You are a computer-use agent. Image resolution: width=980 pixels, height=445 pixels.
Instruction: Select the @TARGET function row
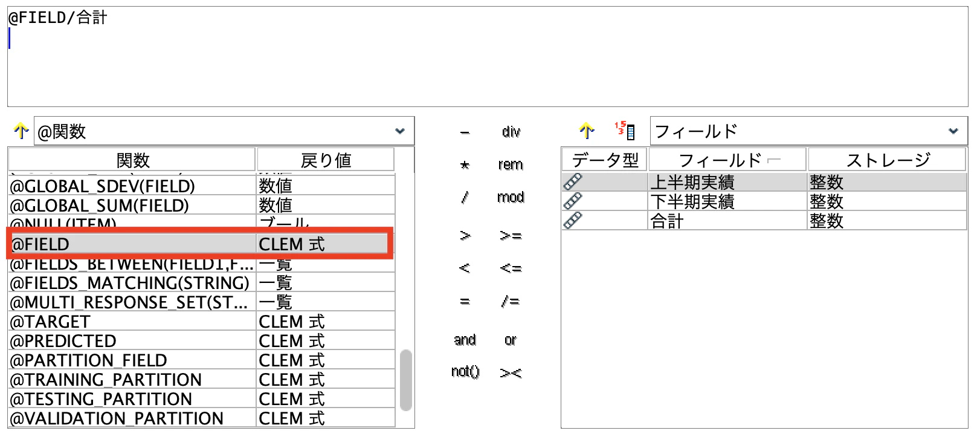(x=202, y=321)
